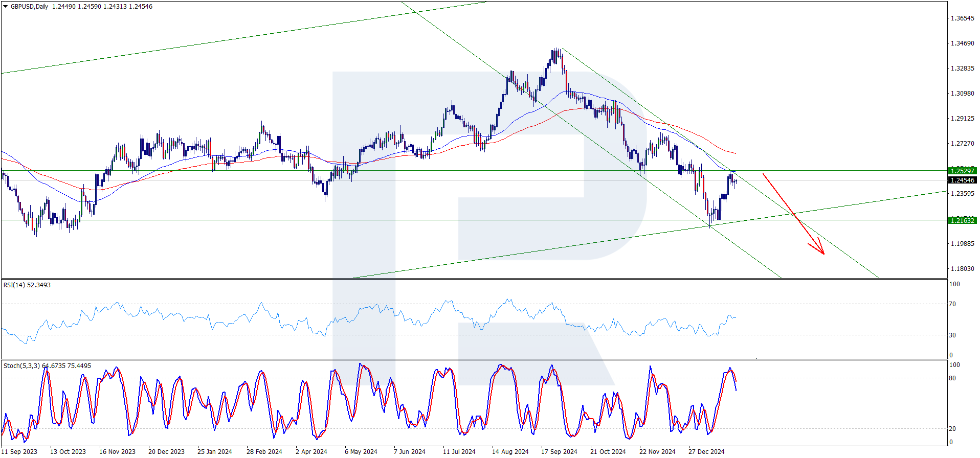The width and height of the screenshot is (980, 458).
Task: Click the RSI scale value 70
Action: pyautogui.click(x=952, y=304)
